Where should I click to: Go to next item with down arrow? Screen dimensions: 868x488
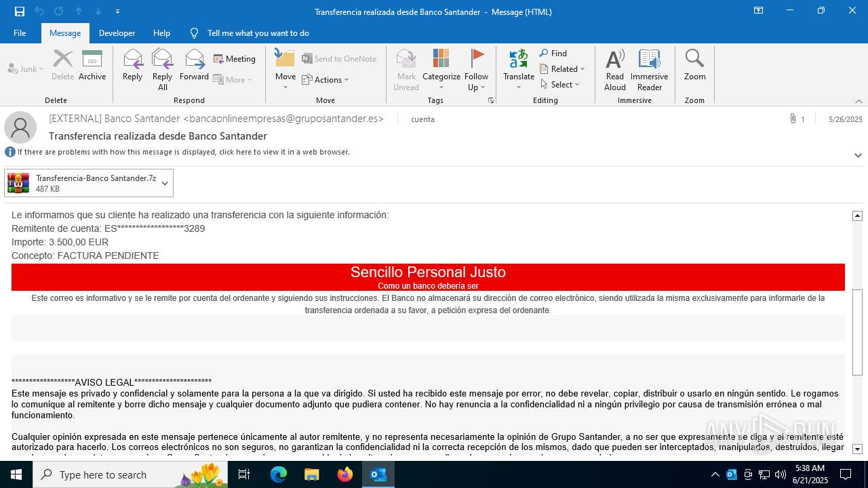coord(98,12)
